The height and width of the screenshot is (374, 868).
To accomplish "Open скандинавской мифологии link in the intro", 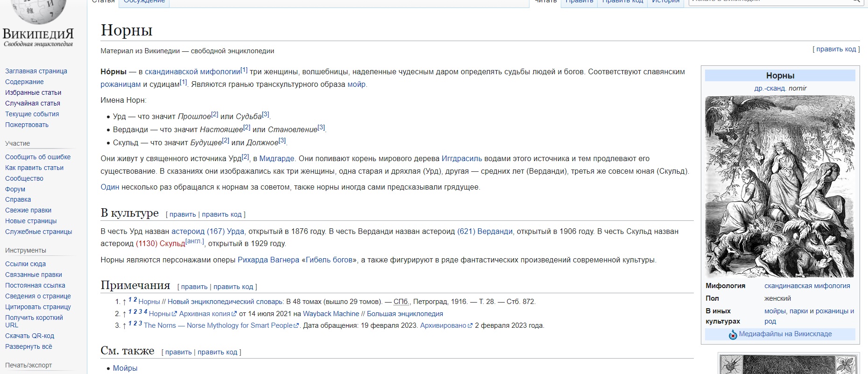I will coord(192,72).
